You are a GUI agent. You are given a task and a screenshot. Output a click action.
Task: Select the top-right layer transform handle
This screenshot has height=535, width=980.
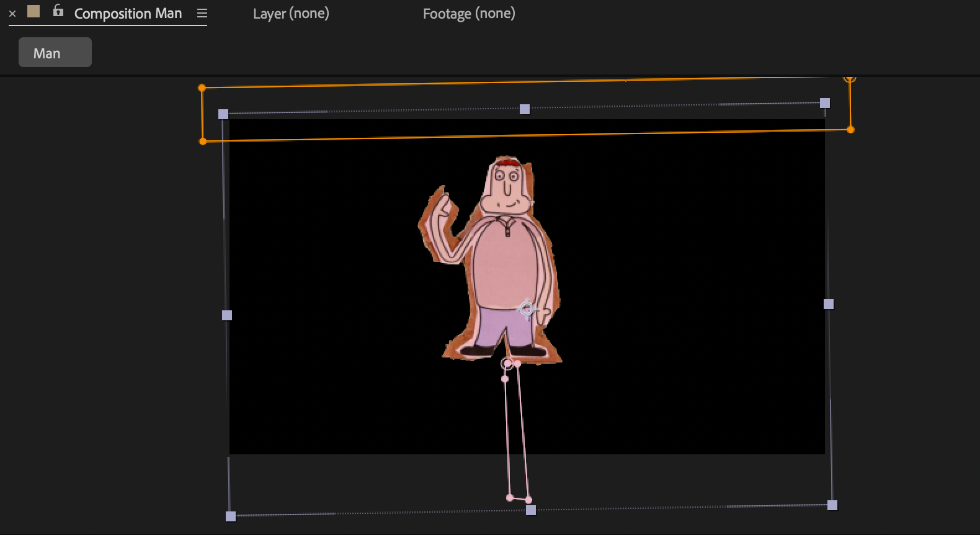[x=825, y=103]
